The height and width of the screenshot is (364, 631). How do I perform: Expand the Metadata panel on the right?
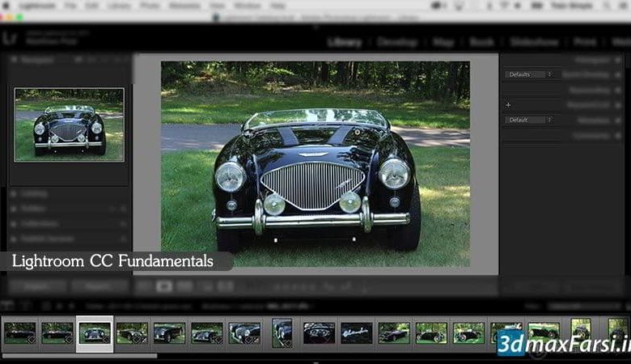pyautogui.click(x=618, y=120)
